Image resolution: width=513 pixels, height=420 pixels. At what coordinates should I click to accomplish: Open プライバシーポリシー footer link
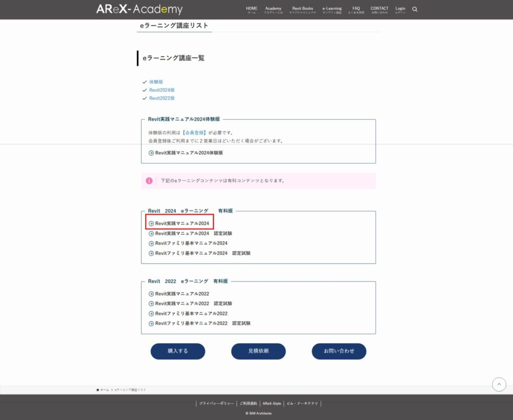click(x=216, y=403)
